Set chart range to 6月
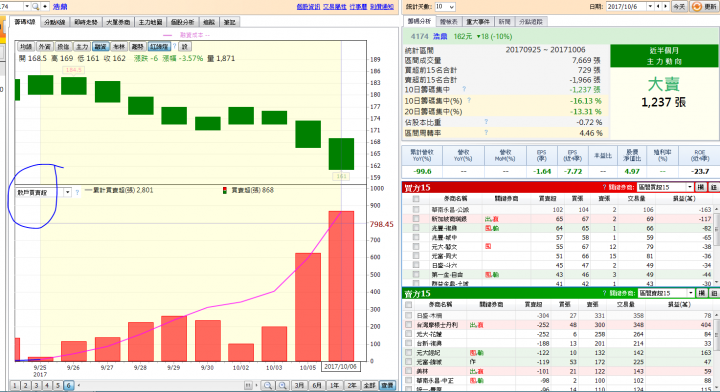This screenshot has height=392, width=720. click(317, 386)
